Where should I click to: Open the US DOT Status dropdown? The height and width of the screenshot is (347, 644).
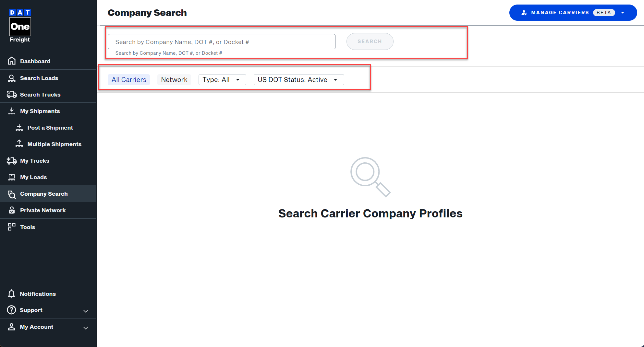[x=298, y=80]
